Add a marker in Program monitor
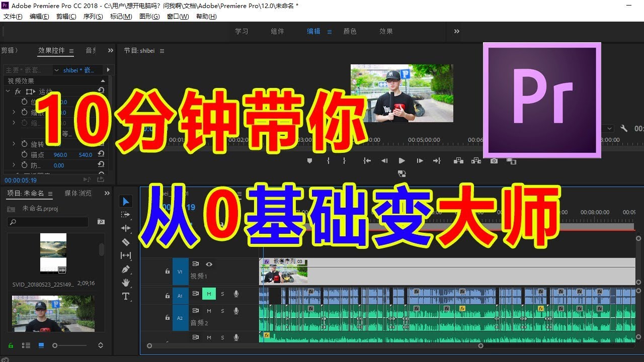The image size is (644, 362). tap(309, 161)
